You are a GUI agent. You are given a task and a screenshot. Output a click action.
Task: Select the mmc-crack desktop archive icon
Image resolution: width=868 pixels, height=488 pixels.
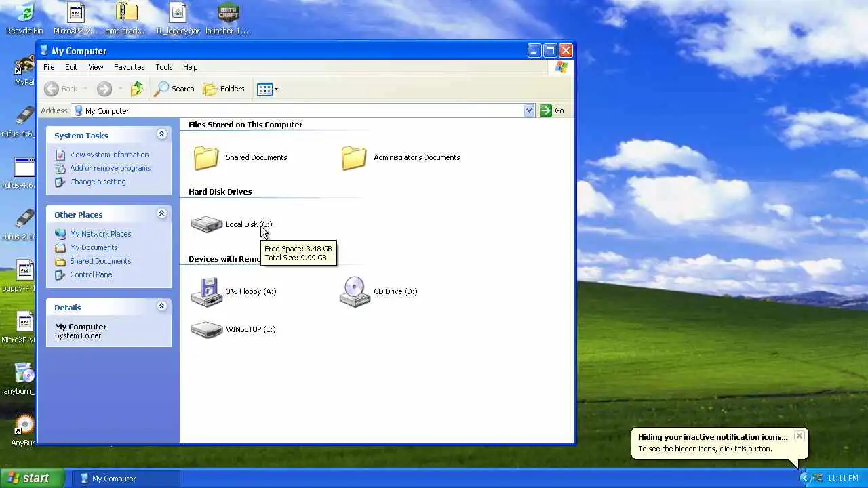[127, 12]
